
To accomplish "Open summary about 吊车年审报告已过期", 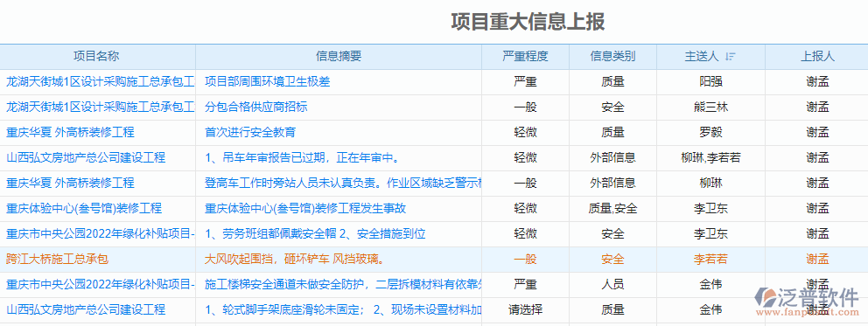I will click(302, 158).
